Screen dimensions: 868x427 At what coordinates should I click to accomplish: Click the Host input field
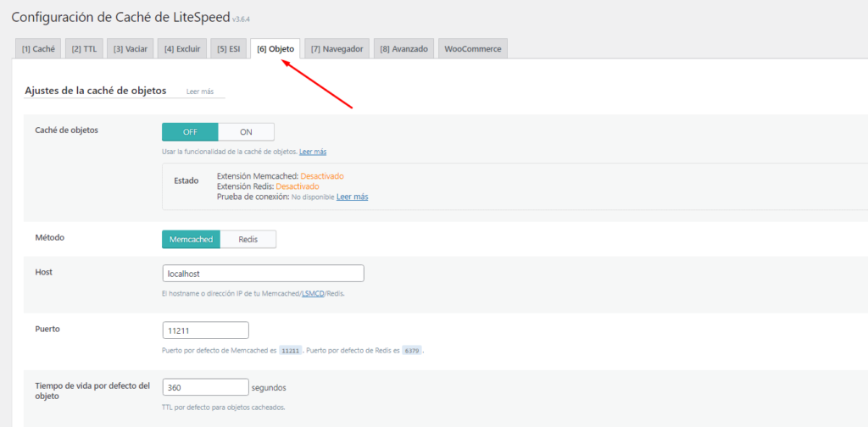point(263,274)
